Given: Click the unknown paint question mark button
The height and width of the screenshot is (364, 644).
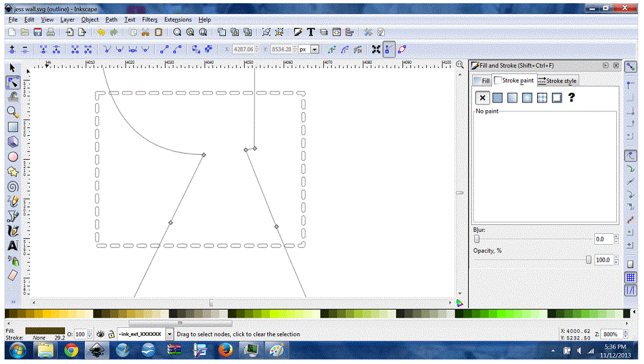Looking at the screenshot, I should pyautogui.click(x=571, y=98).
